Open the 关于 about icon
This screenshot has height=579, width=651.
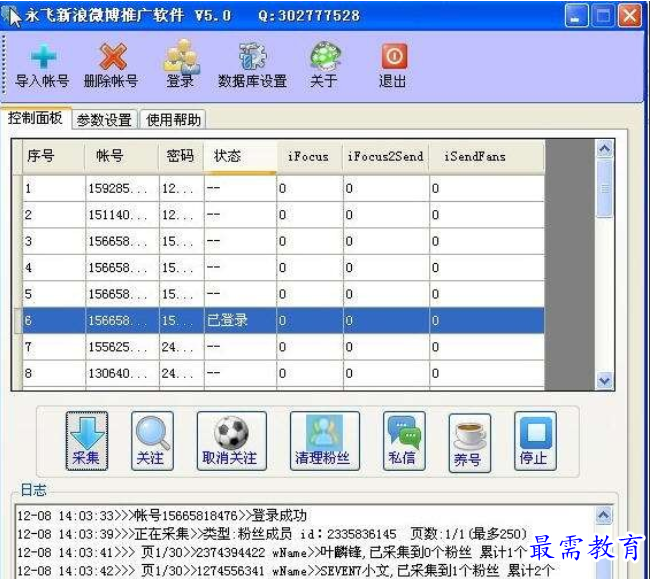click(x=324, y=66)
